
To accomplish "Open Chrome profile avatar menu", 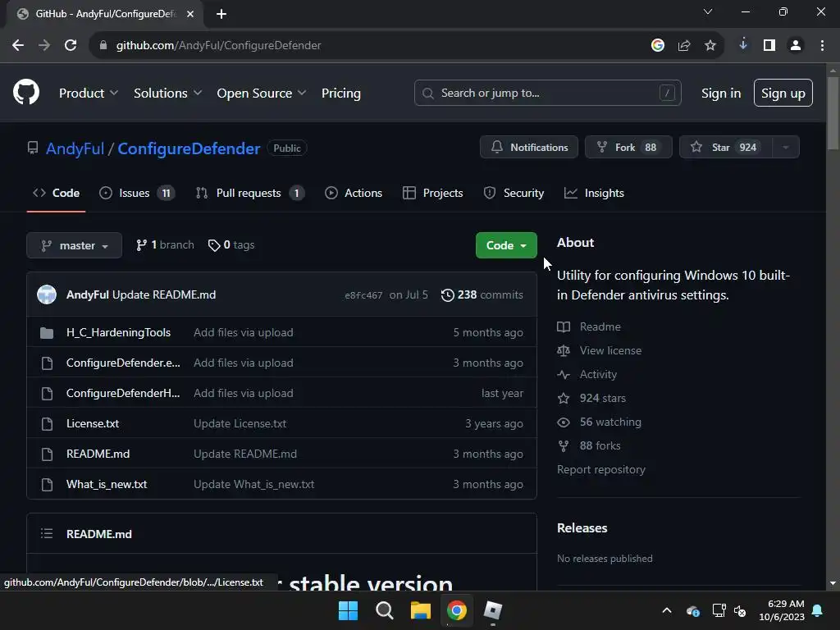I will pyautogui.click(x=796, y=46).
